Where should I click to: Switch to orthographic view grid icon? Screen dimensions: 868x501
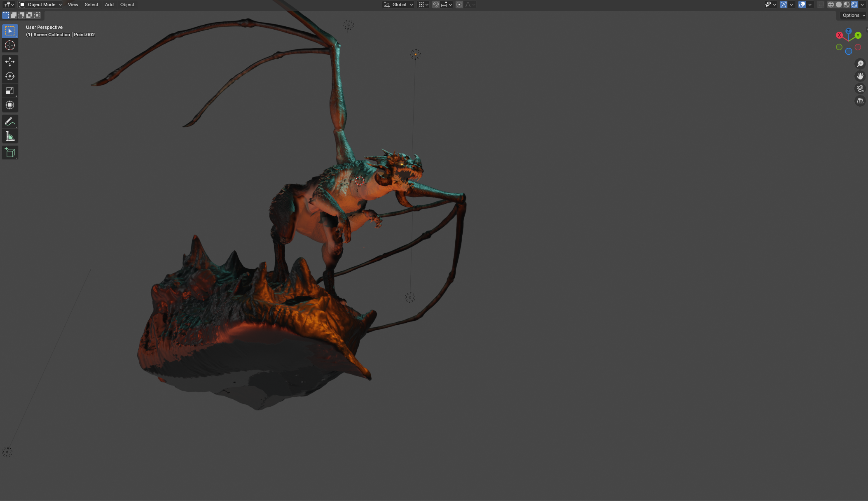point(860,101)
